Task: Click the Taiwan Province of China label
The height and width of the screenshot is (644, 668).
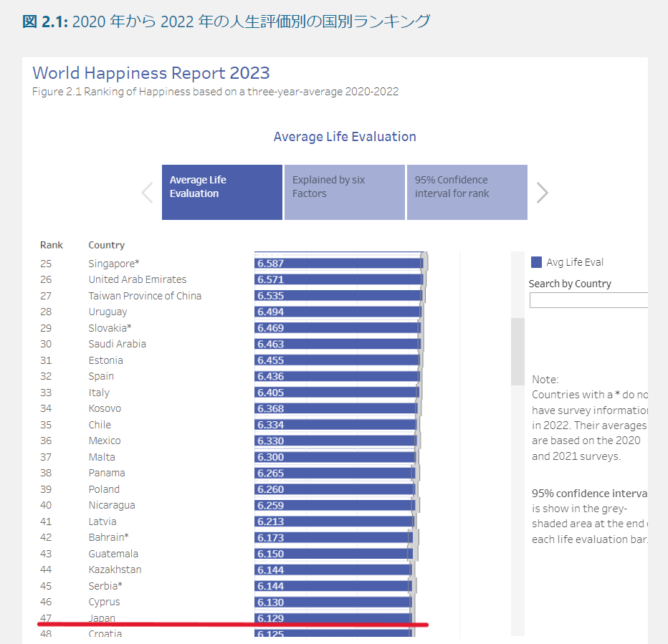Action: [145, 296]
